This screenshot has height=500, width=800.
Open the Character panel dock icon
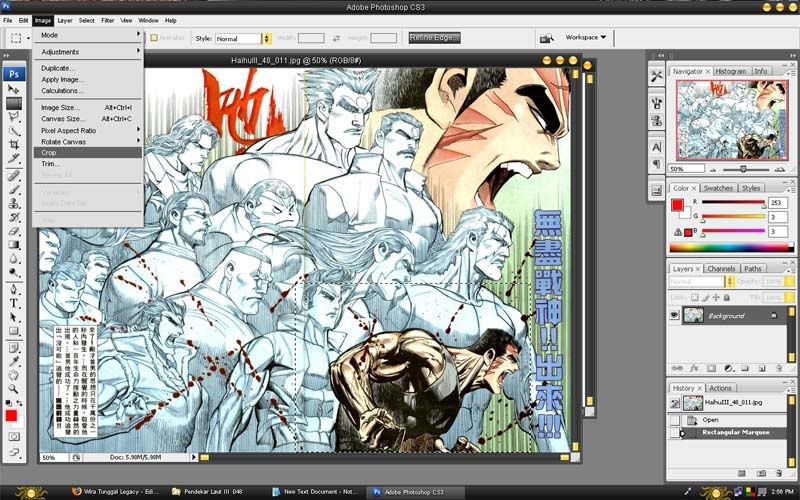(x=656, y=147)
